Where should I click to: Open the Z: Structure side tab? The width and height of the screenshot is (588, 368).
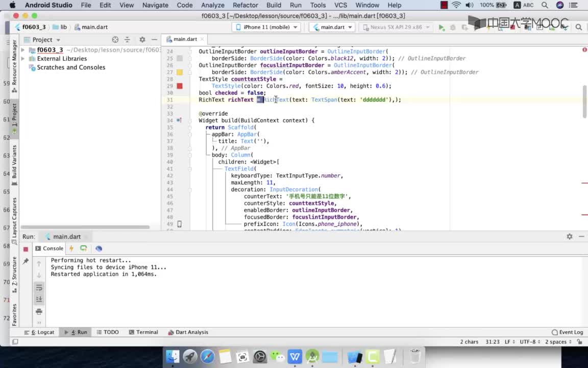tap(14, 274)
